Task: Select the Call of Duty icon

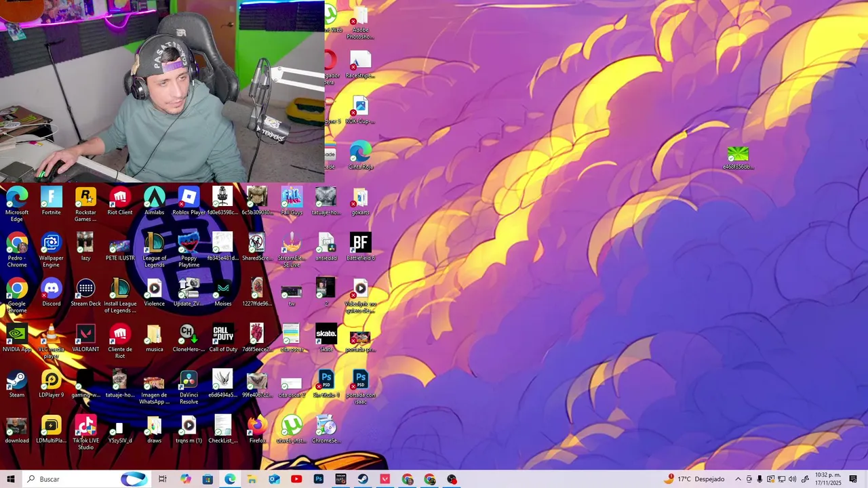Action: click(x=223, y=338)
